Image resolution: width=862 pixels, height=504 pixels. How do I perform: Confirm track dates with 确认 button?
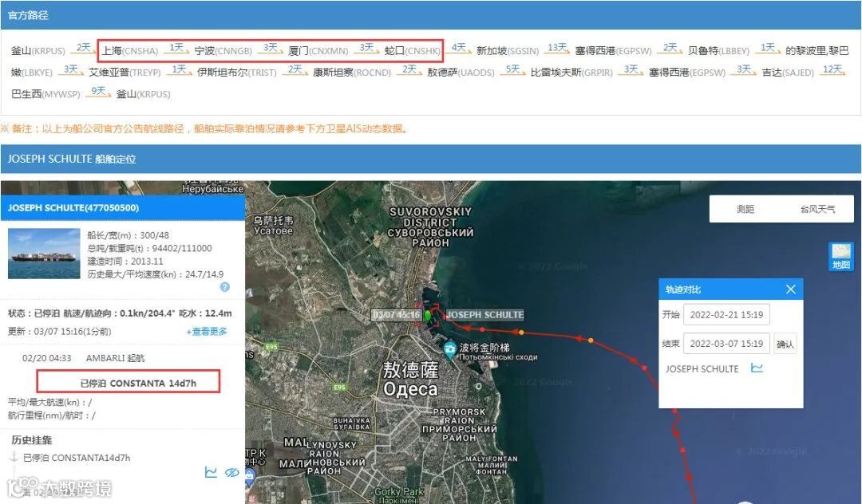[x=785, y=345]
